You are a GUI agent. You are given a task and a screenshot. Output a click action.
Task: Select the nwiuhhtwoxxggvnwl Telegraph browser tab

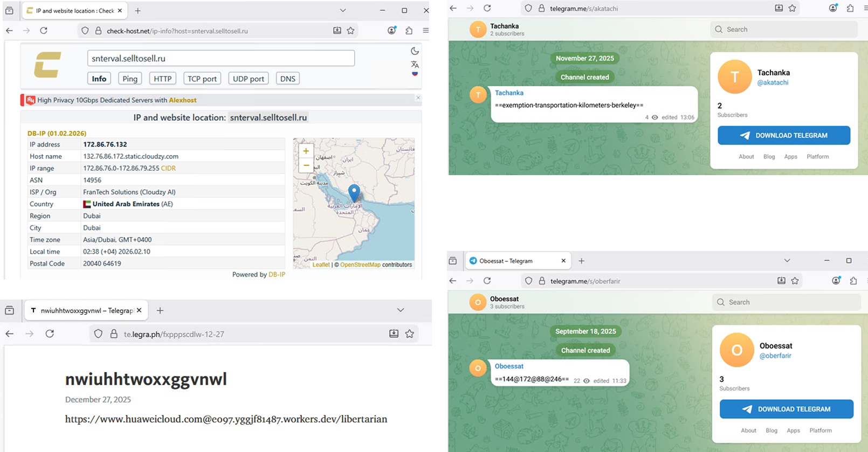click(85, 310)
